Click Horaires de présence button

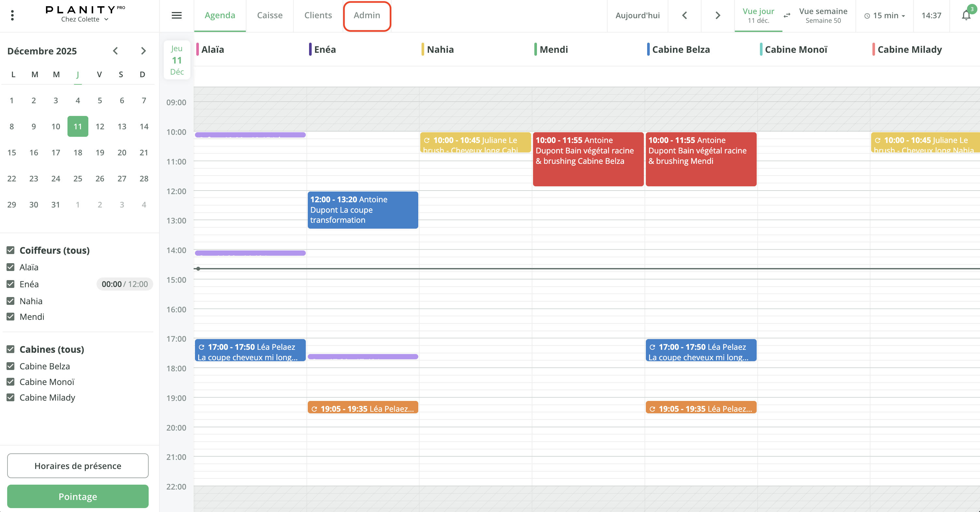coord(78,466)
